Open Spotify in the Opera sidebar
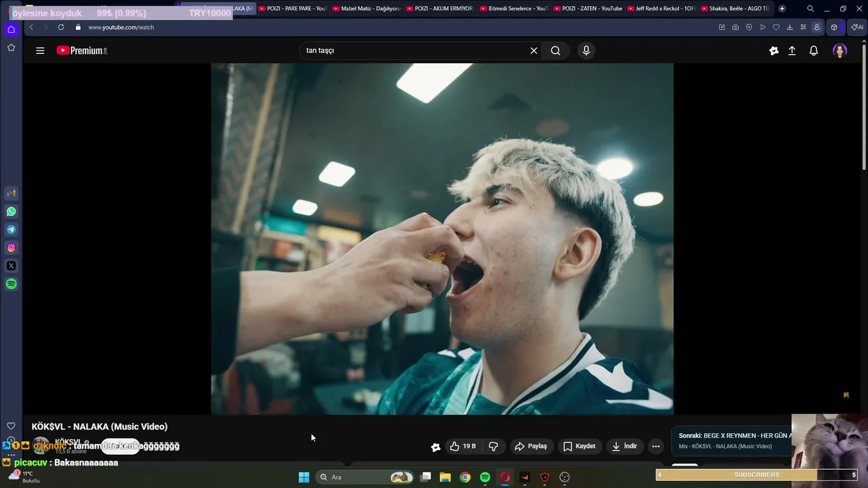 [11, 284]
